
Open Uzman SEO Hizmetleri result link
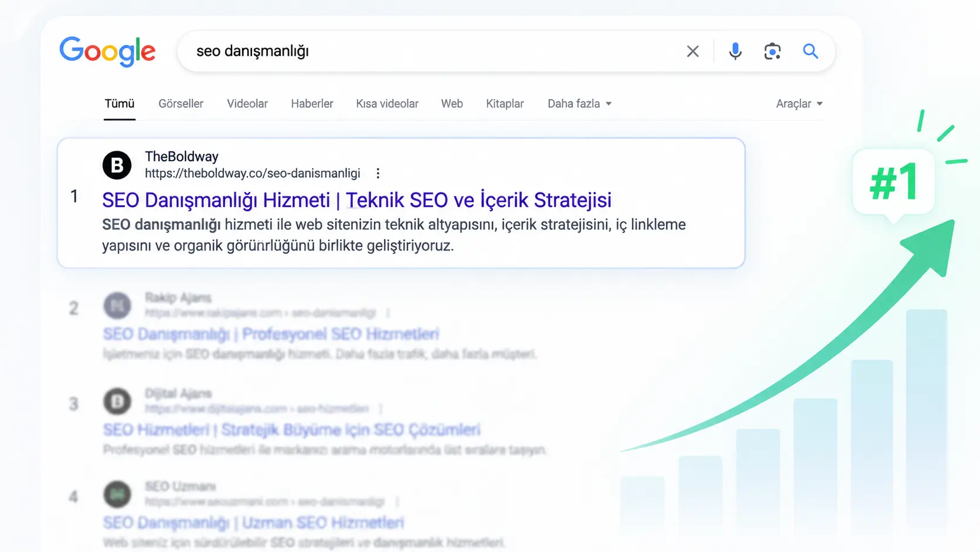pyautogui.click(x=254, y=523)
